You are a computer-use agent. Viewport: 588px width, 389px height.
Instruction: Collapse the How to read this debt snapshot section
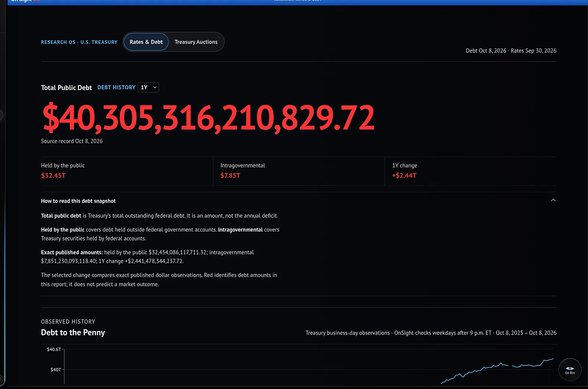553,200
